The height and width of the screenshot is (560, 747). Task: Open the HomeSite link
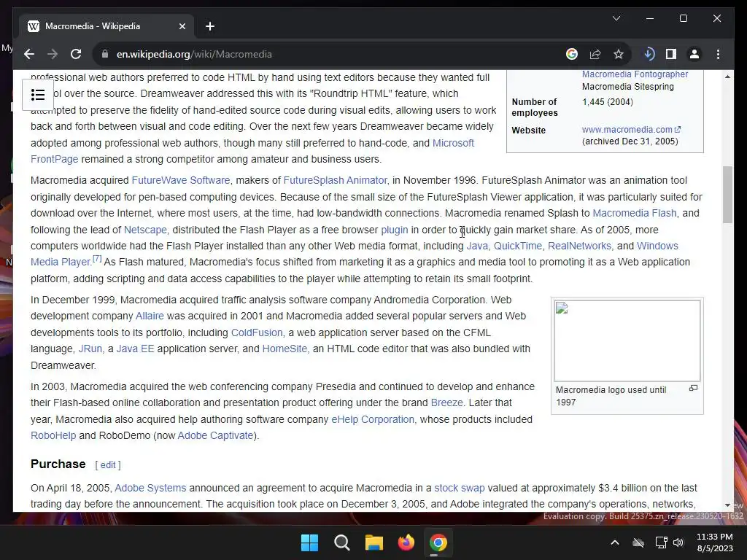[285, 349]
